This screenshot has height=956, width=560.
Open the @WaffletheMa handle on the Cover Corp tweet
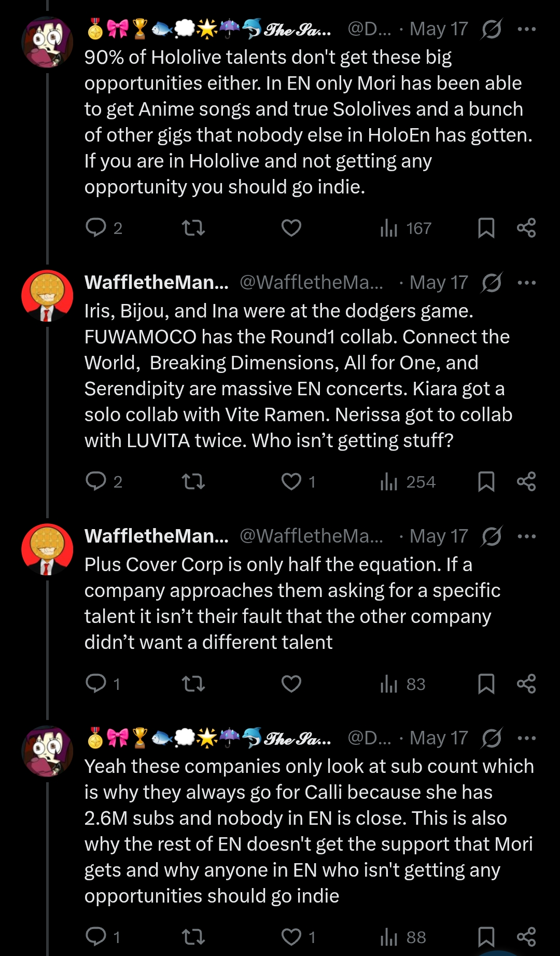tap(312, 536)
